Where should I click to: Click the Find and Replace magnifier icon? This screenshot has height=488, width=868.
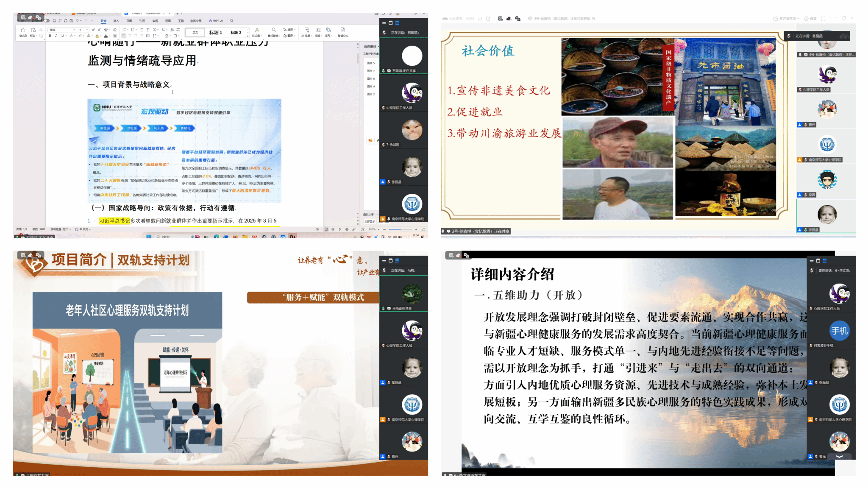[274, 31]
